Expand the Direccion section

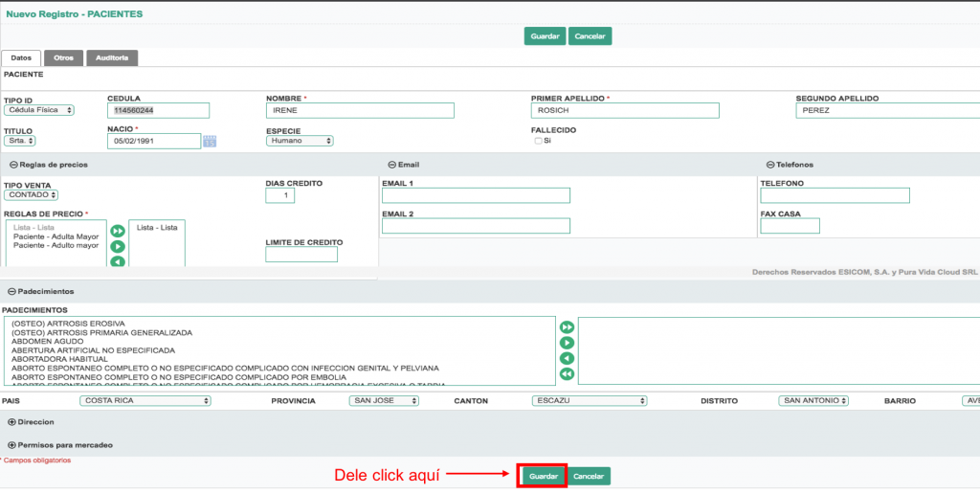(x=11, y=421)
